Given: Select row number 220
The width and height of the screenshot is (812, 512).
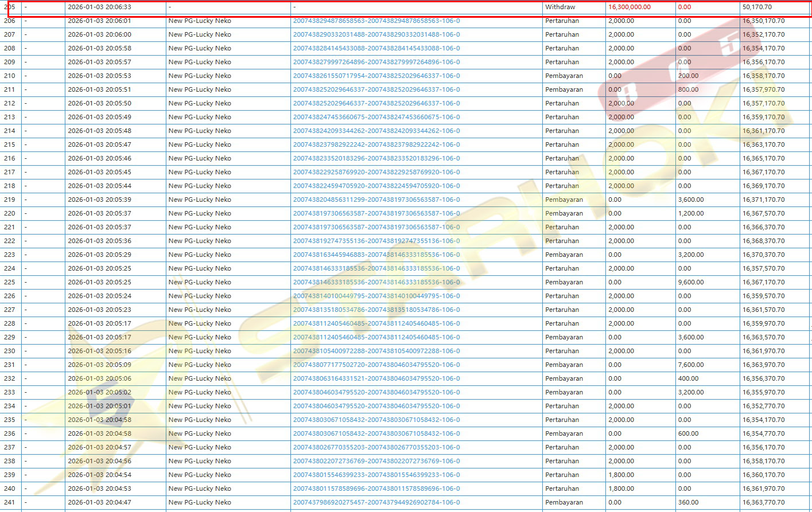Looking at the screenshot, I should click(x=10, y=213).
